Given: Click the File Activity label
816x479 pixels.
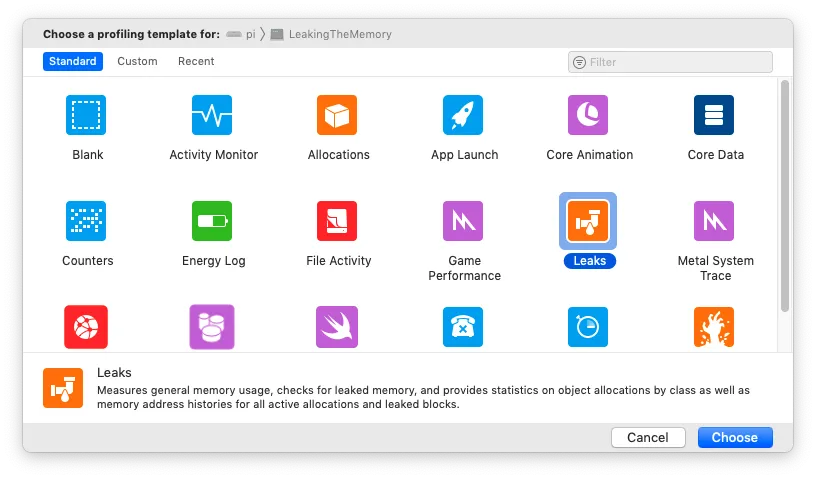Looking at the screenshot, I should (339, 261).
